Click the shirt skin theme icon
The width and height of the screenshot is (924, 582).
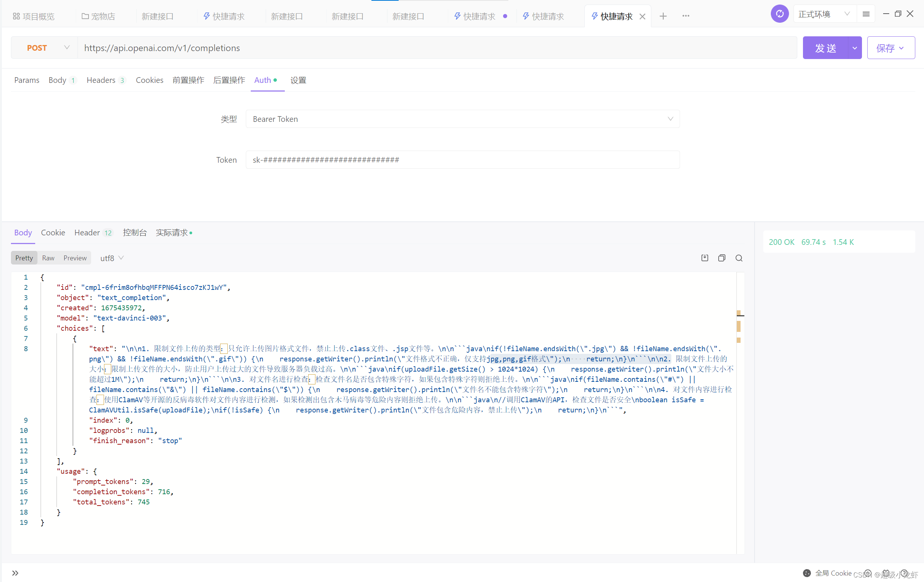click(886, 573)
